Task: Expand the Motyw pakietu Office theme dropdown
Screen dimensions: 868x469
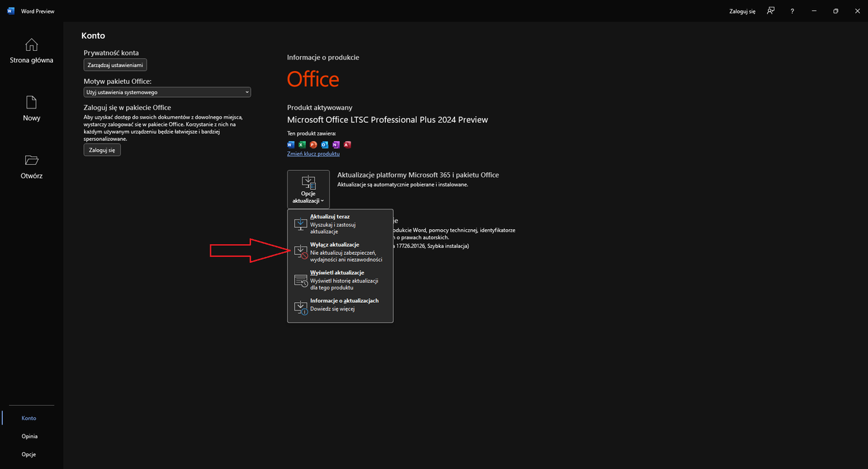Action: (x=167, y=92)
